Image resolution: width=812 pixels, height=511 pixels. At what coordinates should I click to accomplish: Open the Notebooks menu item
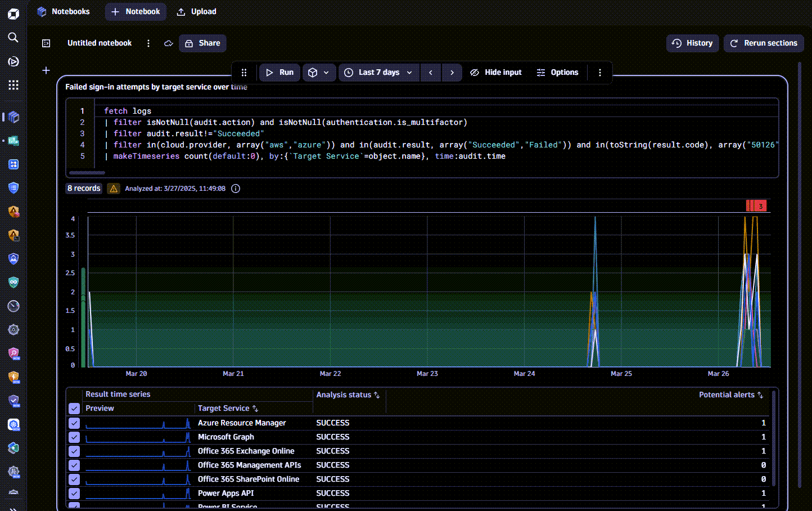pos(63,12)
